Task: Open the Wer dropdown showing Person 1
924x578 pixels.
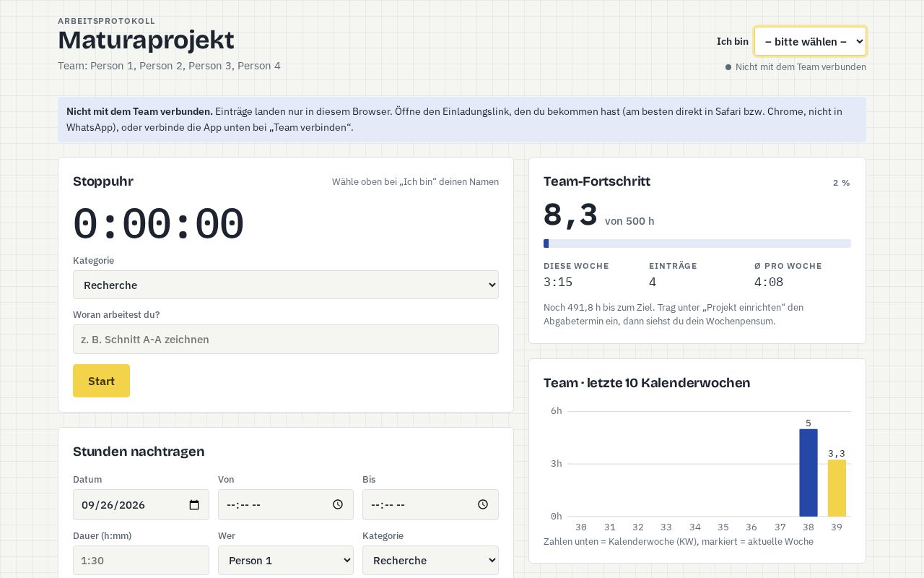Action: (286, 560)
